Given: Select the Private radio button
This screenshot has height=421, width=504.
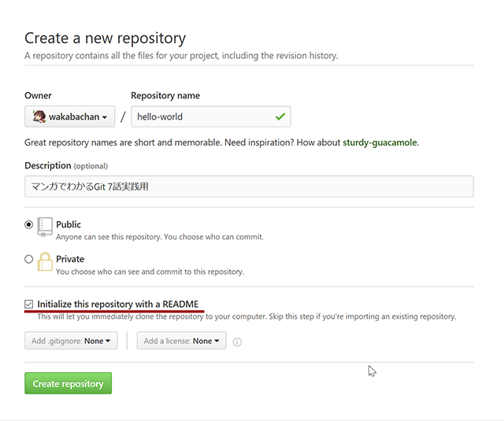Looking at the screenshot, I should click(x=28, y=259).
